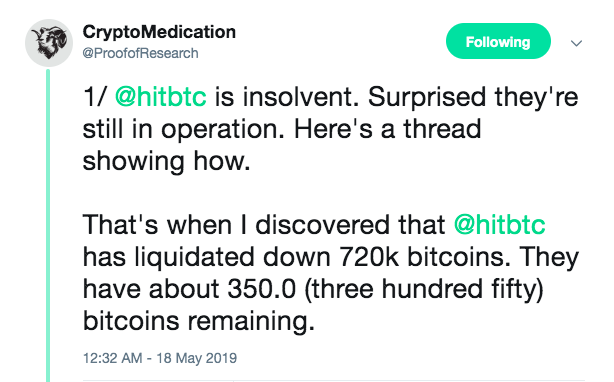Open the second @hitbtc mention after "discovered that"
The width and height of the screenshot is (614, 382).
499,225
